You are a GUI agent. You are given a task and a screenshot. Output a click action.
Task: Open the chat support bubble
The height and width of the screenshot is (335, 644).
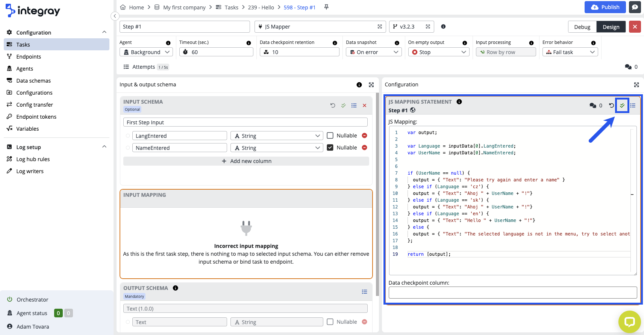629,322
